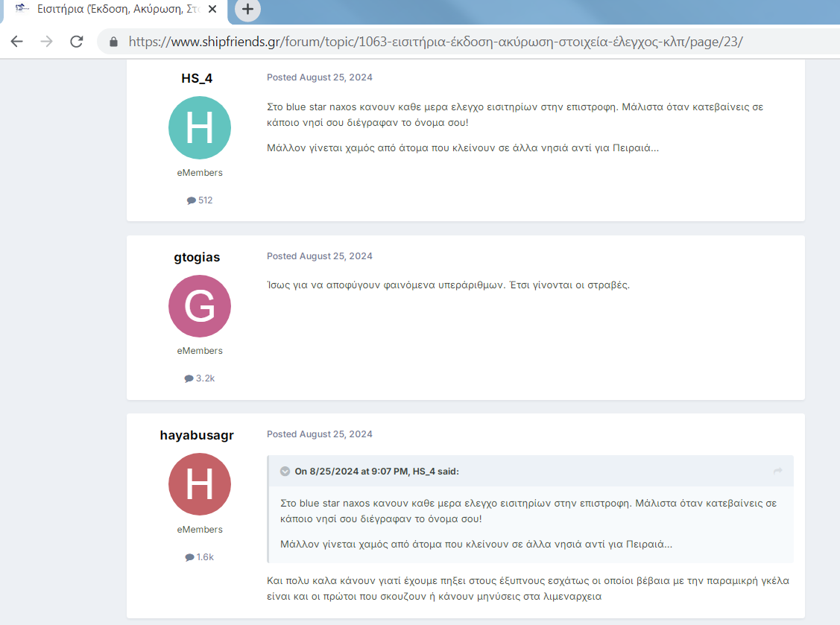The image size is (840, 625).
Task: Click Posted August 25, 2024 on gtogias's post
Action: click(x=320, y=256)
